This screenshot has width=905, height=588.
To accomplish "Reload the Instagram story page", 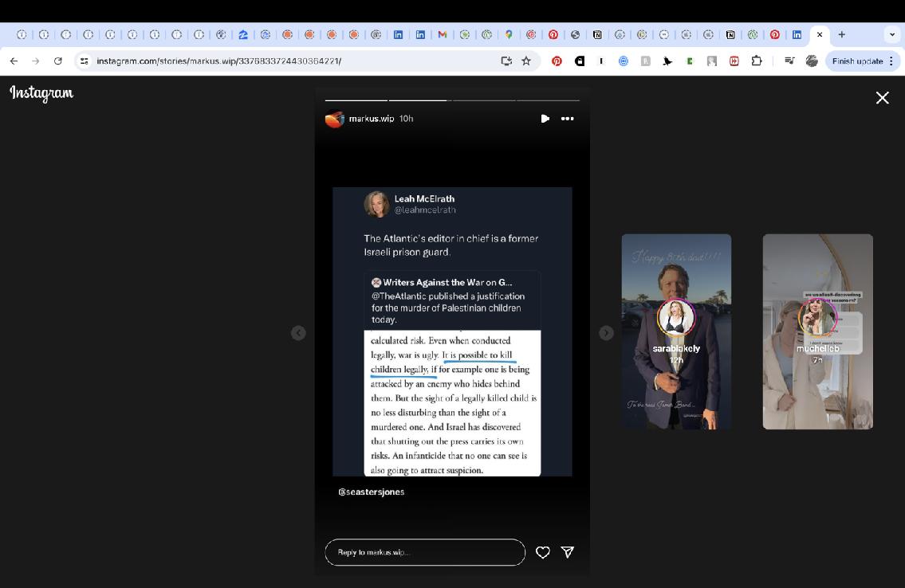I will tap(57, 61).
